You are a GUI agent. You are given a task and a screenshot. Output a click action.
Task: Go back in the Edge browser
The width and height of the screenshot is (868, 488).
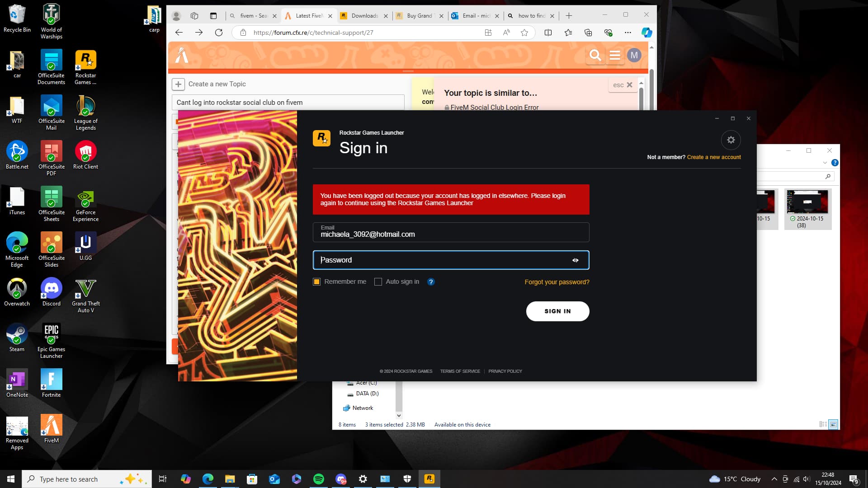[179, 33]
